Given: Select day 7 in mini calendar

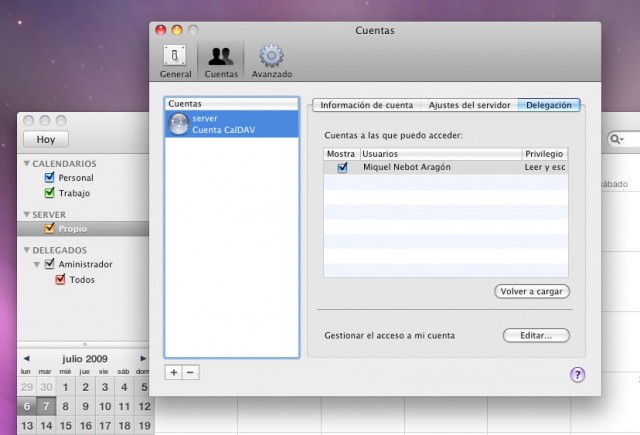Looking at the screenshot, I should pos(46,406).
